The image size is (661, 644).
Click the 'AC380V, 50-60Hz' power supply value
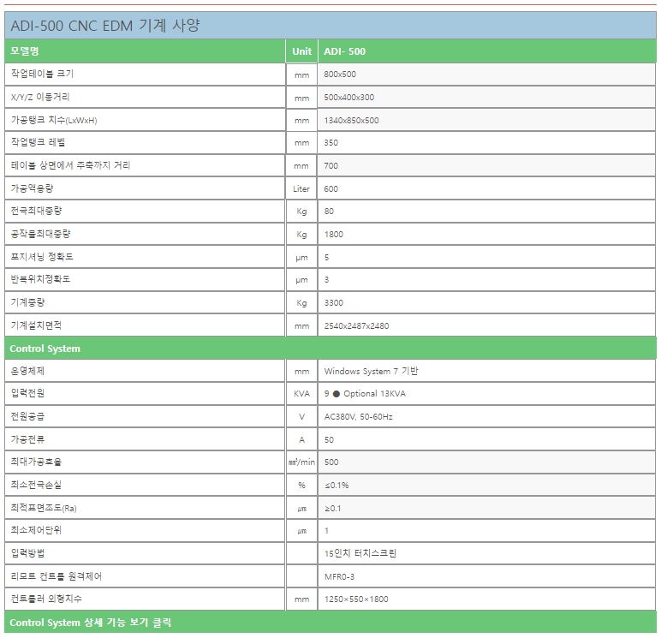click(x=358, y=417)
